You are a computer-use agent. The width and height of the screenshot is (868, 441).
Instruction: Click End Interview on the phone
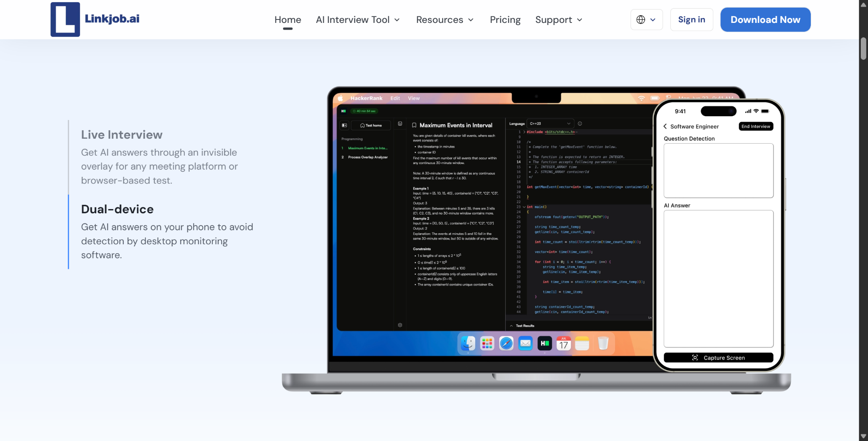756,126
